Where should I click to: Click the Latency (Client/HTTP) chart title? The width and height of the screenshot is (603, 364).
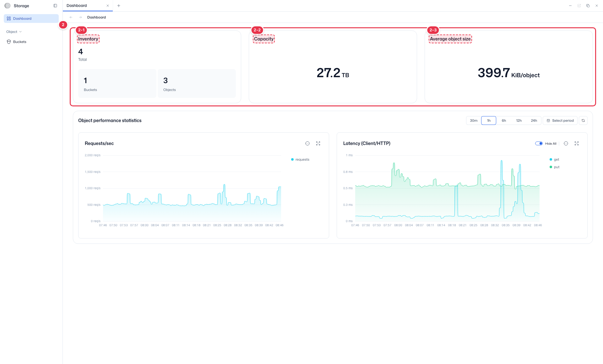(367, 143)
